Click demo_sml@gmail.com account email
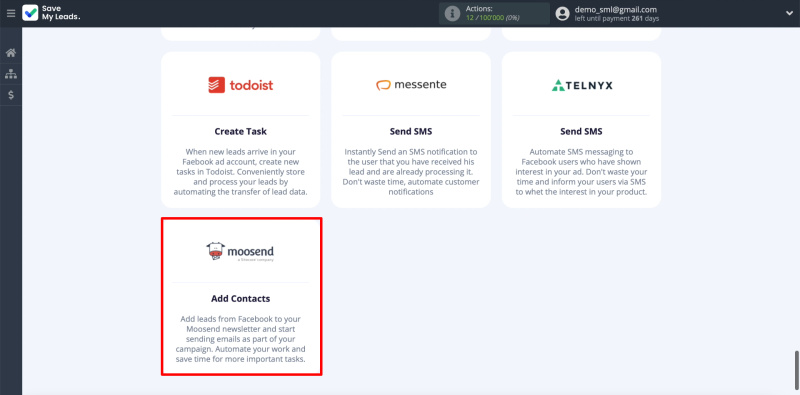 coord(616,9)
